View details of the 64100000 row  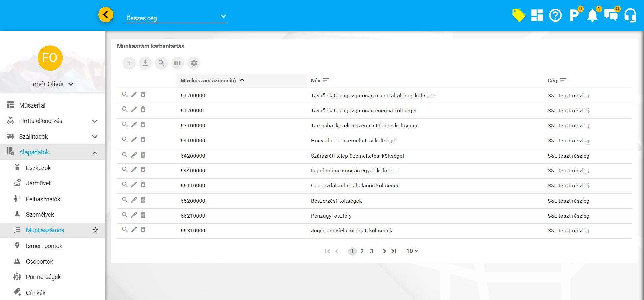[x=125, y=139]
